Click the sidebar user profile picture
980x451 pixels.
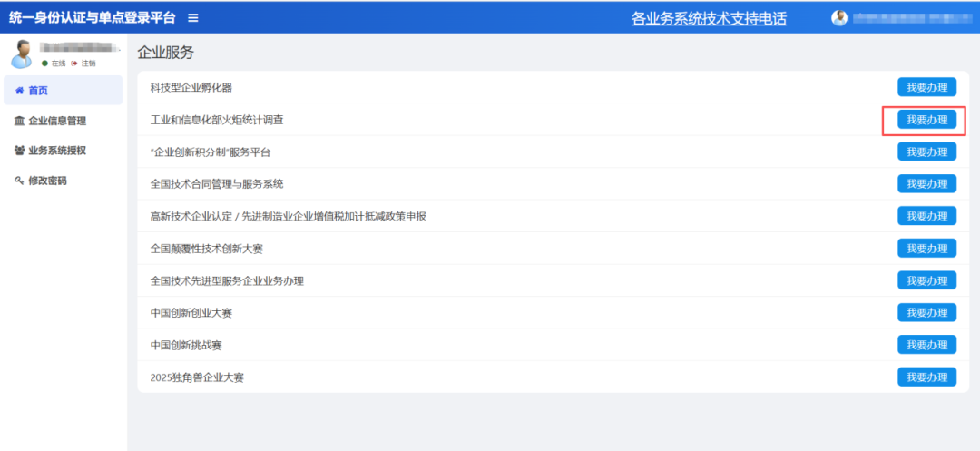[x=21, y=54]
